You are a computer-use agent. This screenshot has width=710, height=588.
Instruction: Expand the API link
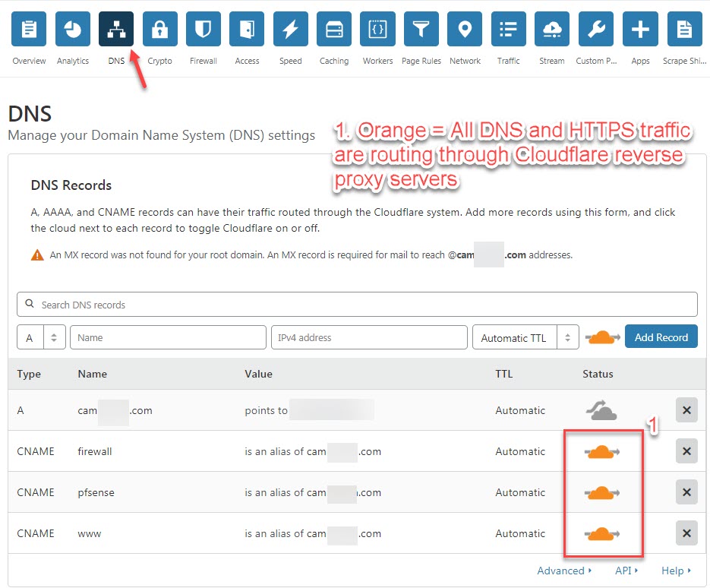click(x=626, y=571)
